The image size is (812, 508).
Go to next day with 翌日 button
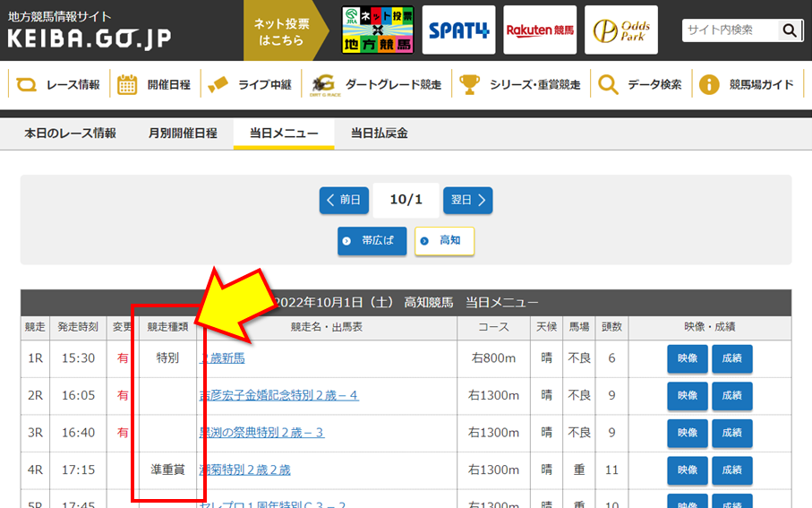click(x=467, y=200)
